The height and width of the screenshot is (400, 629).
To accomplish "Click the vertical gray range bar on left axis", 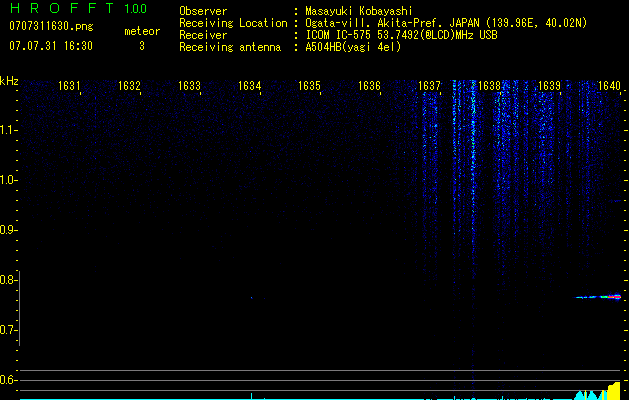I will pos(20,308).
